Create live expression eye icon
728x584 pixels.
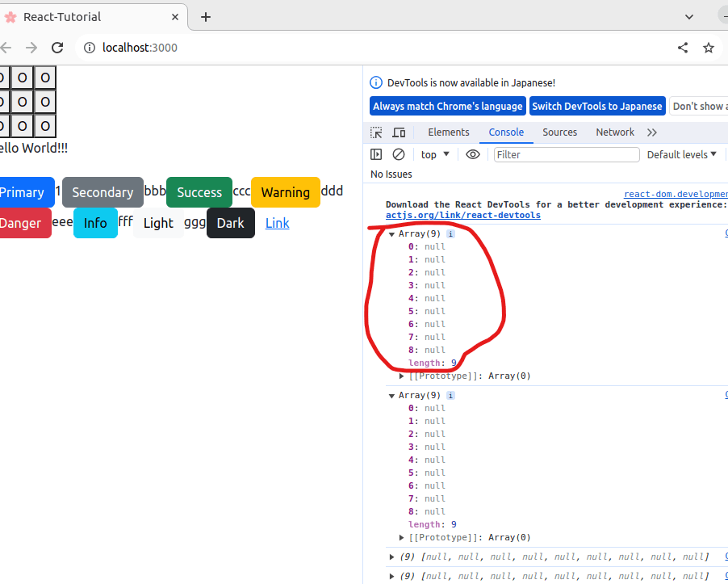pos(473,154)
